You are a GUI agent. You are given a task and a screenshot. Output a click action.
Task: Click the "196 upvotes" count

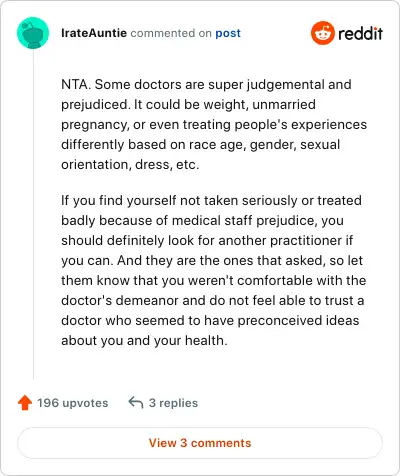click(x=73, y=403)
